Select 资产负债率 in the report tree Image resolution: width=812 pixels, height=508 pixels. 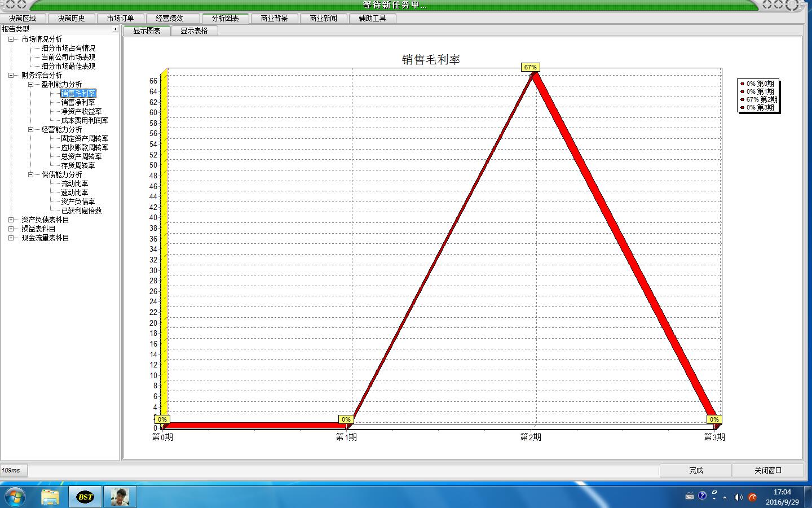pyautogui.click(x=78, y=202)
